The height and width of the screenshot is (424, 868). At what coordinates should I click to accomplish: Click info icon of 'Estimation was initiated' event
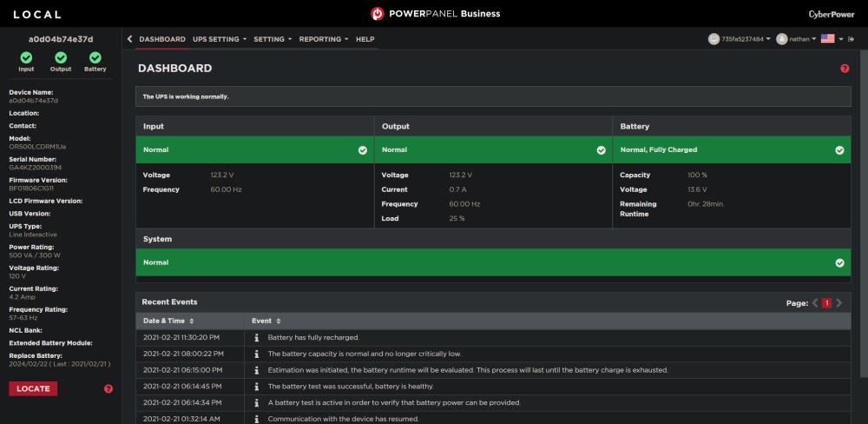point(257,370)
